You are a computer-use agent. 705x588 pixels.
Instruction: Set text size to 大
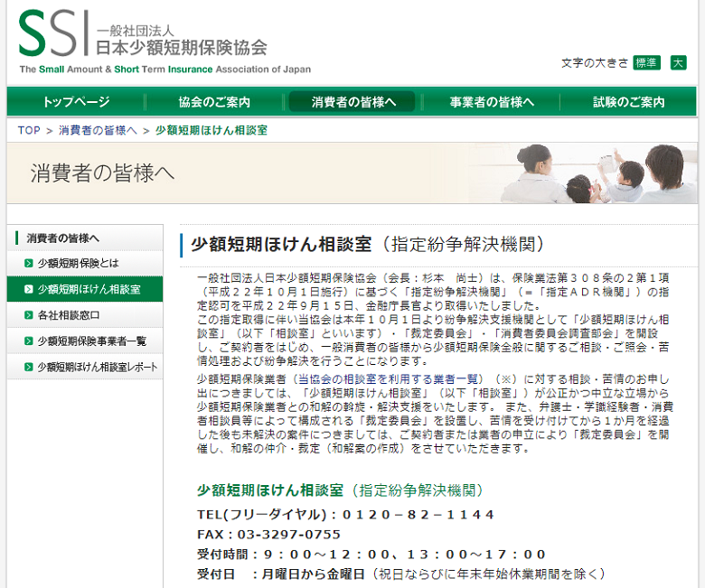(678, 63)
